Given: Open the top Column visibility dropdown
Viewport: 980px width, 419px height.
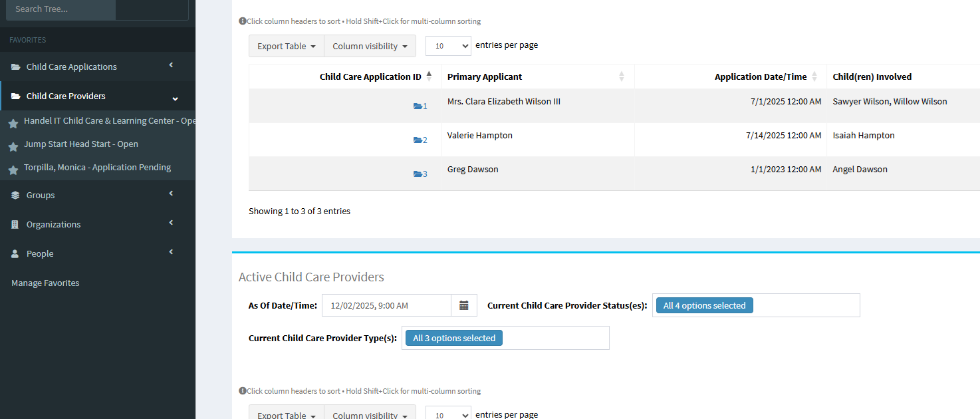Looking at the screenshot, I should 370,46.
